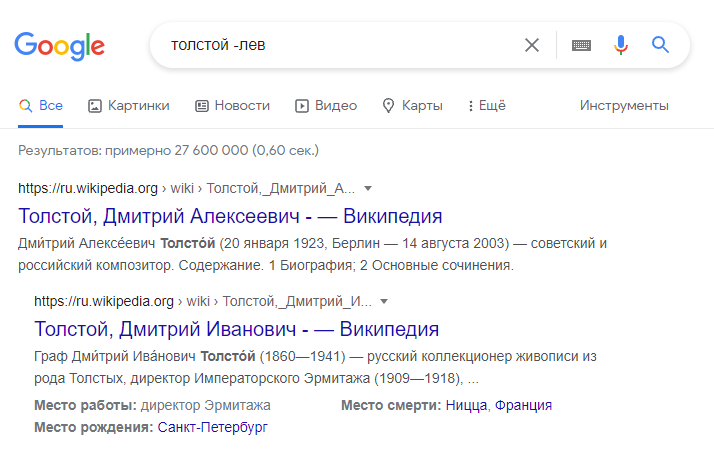Screen dimensions: 714x459
Task: Open Толстой, Дмитрий Алексеевич Wikipedia result
Action: 230,216
